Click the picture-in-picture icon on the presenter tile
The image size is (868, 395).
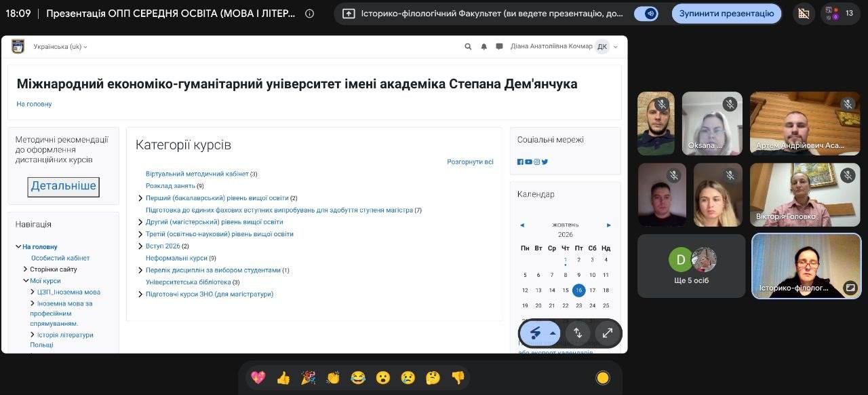(850, 288)
